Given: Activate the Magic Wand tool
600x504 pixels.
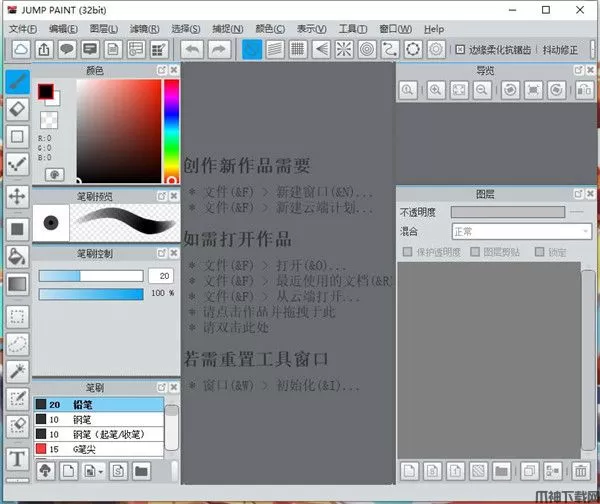Looking at the screenshot, I should pos(17,371).
